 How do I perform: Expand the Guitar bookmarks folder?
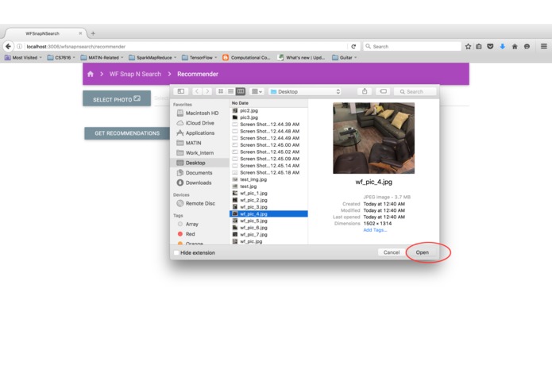[x=344, y=57]
